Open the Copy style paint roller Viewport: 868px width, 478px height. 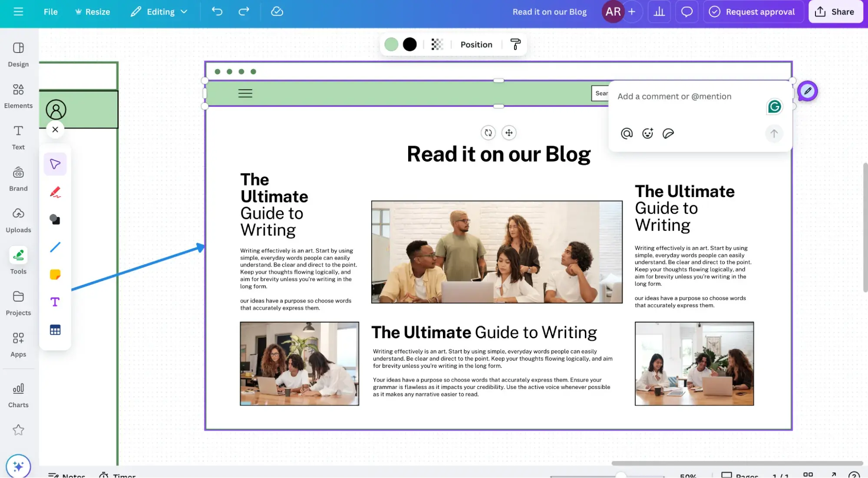click(515, 44)
